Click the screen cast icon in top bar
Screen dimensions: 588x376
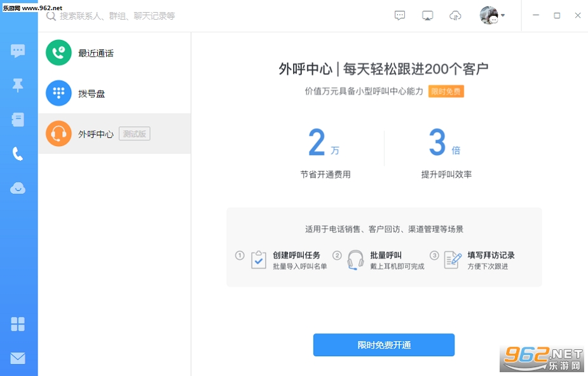(428, 15)
